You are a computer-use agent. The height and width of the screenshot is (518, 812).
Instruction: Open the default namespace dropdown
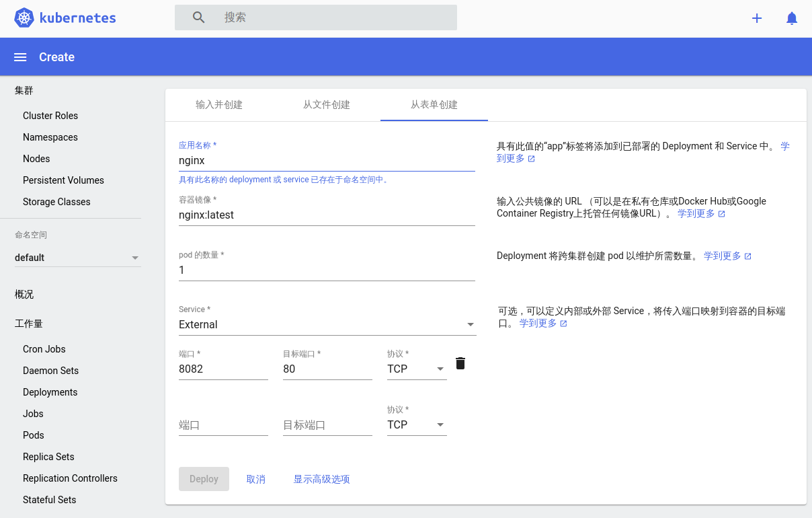[78, 258]
